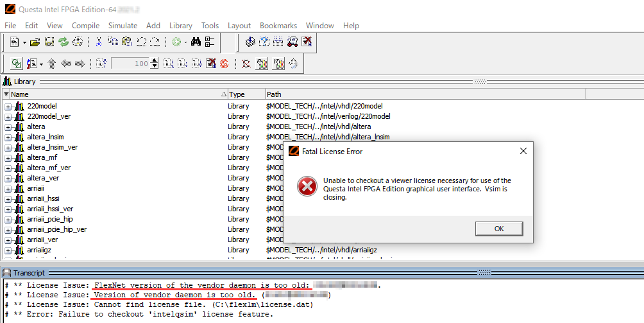Expand the 220model library
Screen dimensions: 644x323
click(8, 107)
